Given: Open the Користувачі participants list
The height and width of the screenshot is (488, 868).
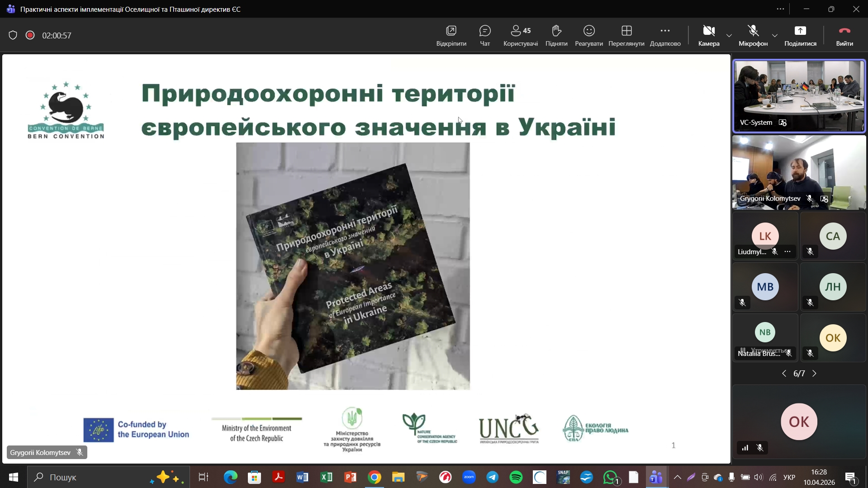Looking at the screenshot, I should (x=520, y=36).
